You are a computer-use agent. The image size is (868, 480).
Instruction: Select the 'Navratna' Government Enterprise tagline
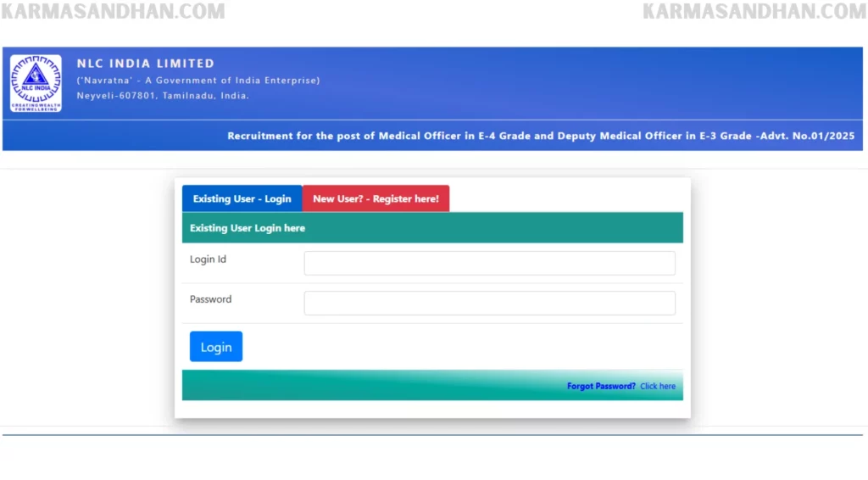pyautogui.click(x=198, y=81)
